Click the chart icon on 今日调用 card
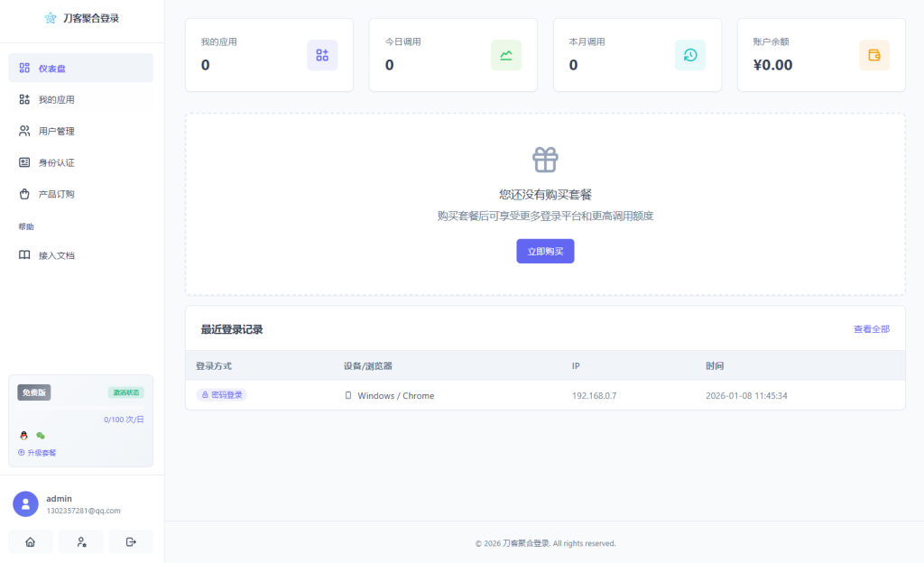The height and width of the screenshot is (563, 924). pos(506,55)
